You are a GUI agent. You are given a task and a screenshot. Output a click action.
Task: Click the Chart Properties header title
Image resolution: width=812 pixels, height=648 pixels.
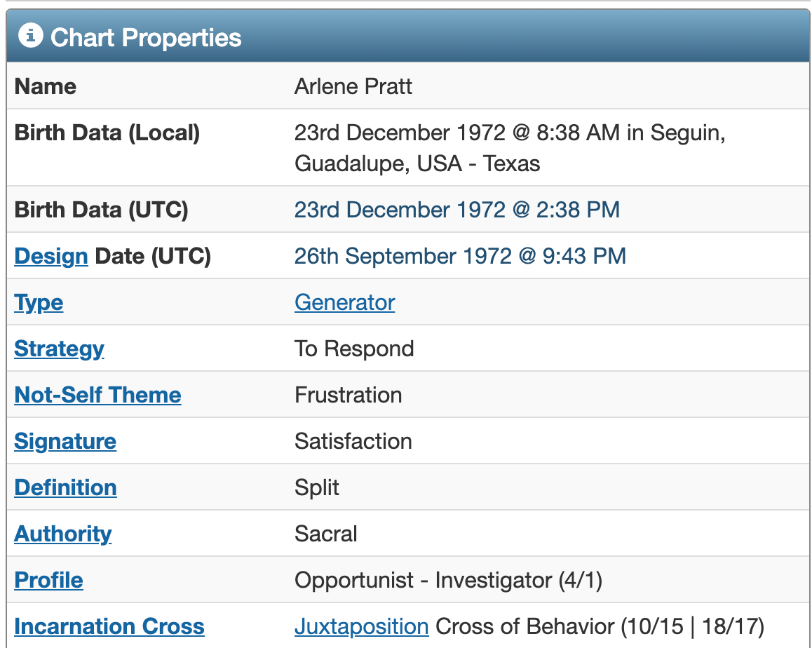(x=146, y=38)
